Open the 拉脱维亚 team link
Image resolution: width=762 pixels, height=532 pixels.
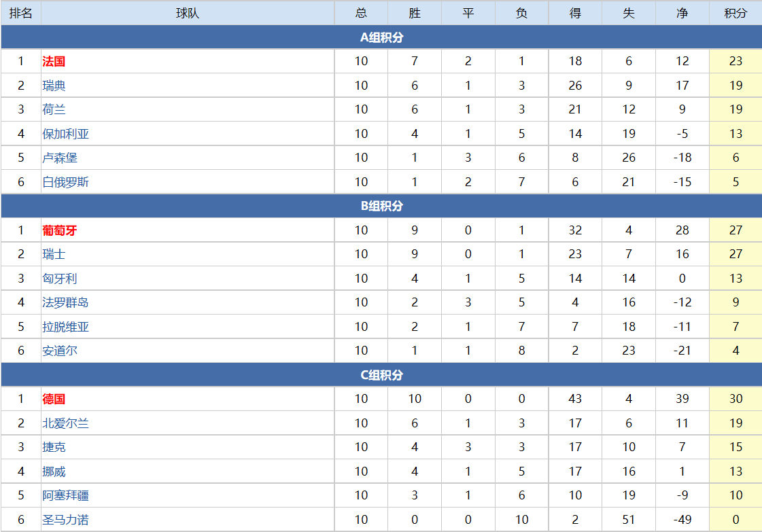point(66,327)
